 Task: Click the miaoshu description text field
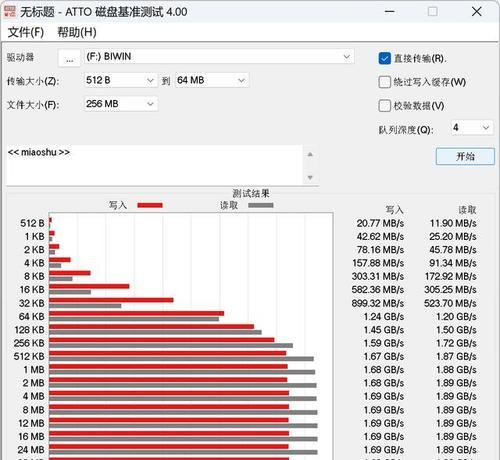154,165
